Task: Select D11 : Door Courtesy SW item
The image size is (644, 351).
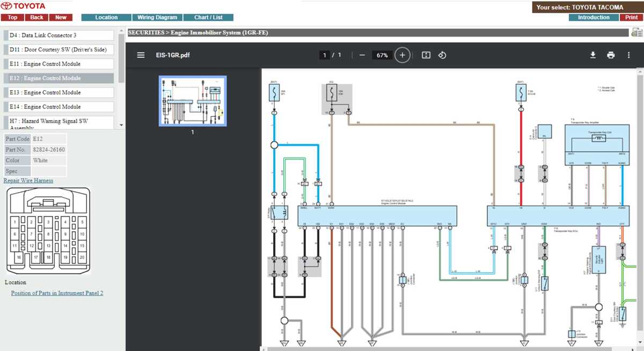Action: click(x=59, y=49)
